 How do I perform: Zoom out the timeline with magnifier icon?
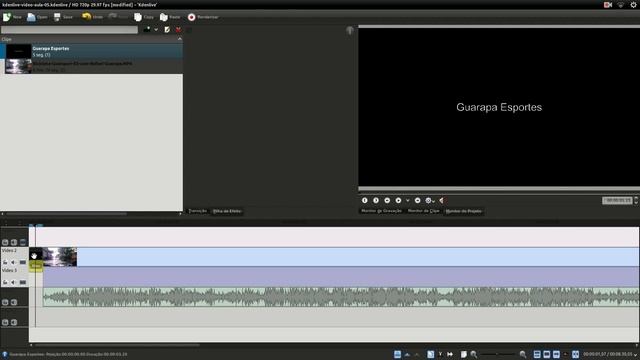tap(473, 354)
